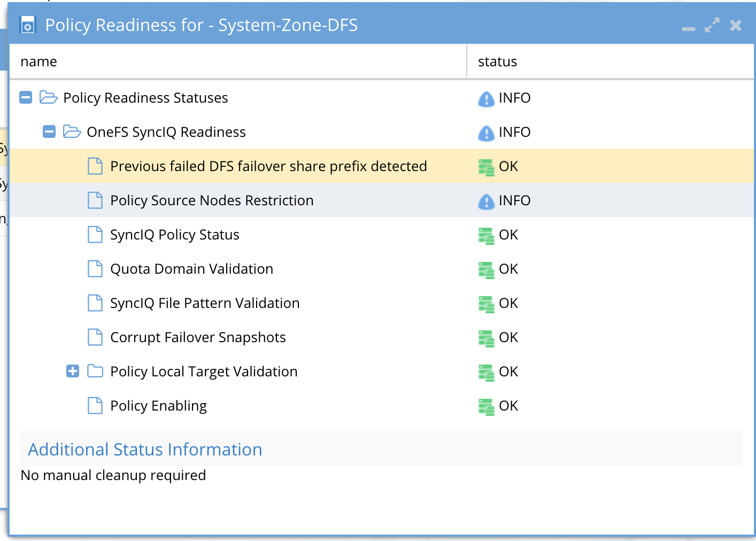Click the blue INFO icon beside Policy Readiness Statuses
The image size is (756, 541).
pyautogui.click(x=485, y=98)
